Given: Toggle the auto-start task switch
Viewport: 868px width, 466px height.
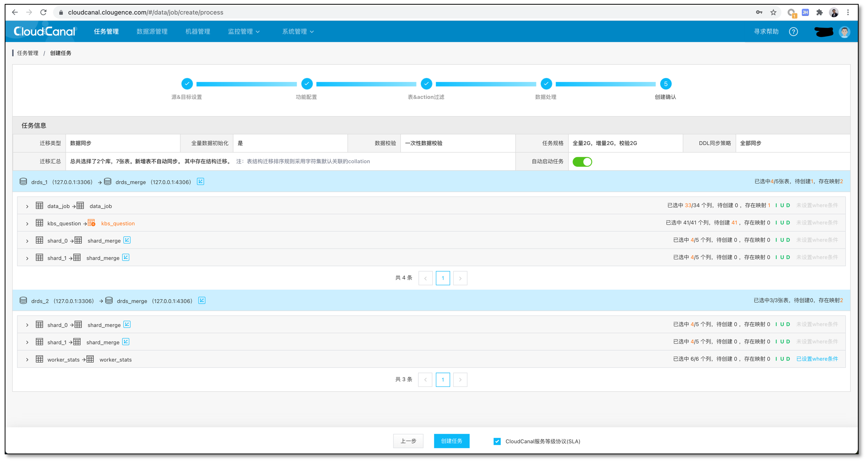Looking at the screenshot, I should [582, 162].
